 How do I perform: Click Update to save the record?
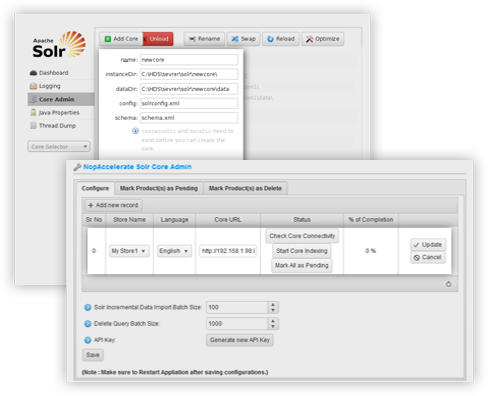[x=428, y=245]
